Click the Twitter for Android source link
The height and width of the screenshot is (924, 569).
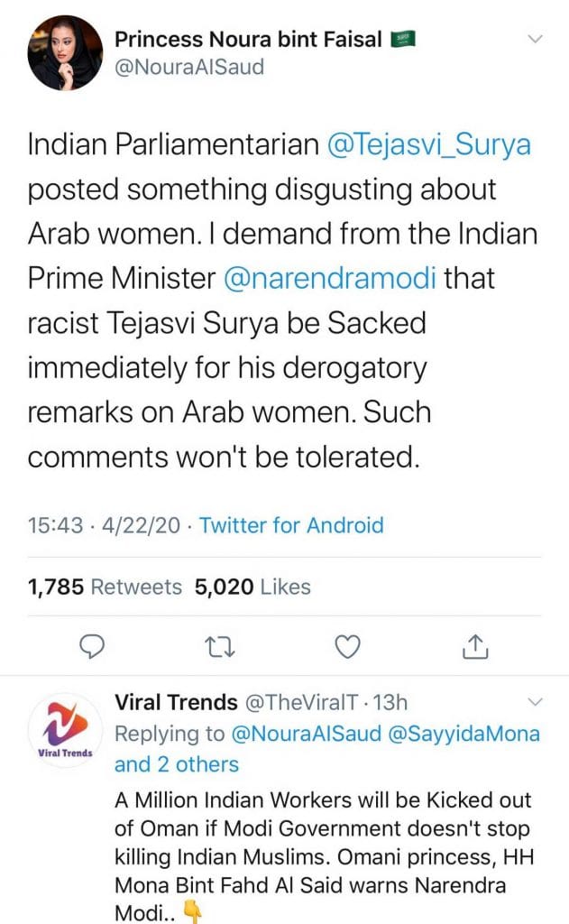pos(291,525)
